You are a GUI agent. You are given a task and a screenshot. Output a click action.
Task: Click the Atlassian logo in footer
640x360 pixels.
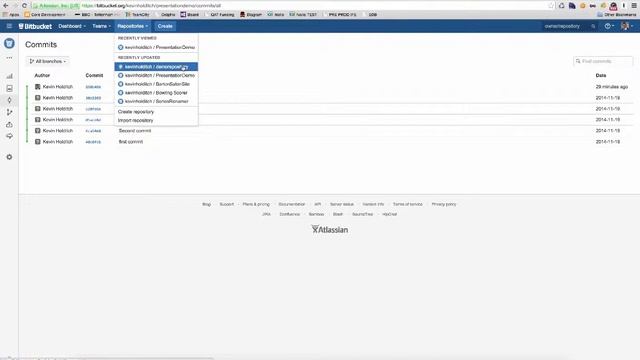coord(329,229)
